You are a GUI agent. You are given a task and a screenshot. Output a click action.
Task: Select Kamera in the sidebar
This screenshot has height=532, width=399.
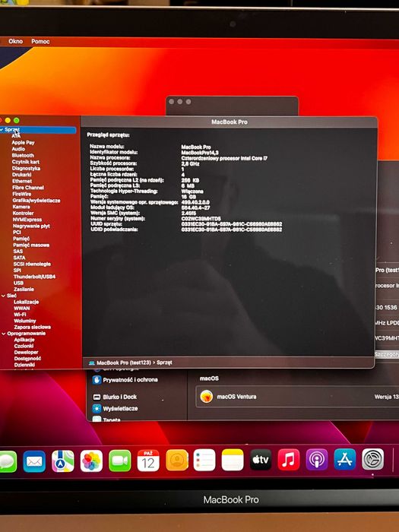coord(21,207)
